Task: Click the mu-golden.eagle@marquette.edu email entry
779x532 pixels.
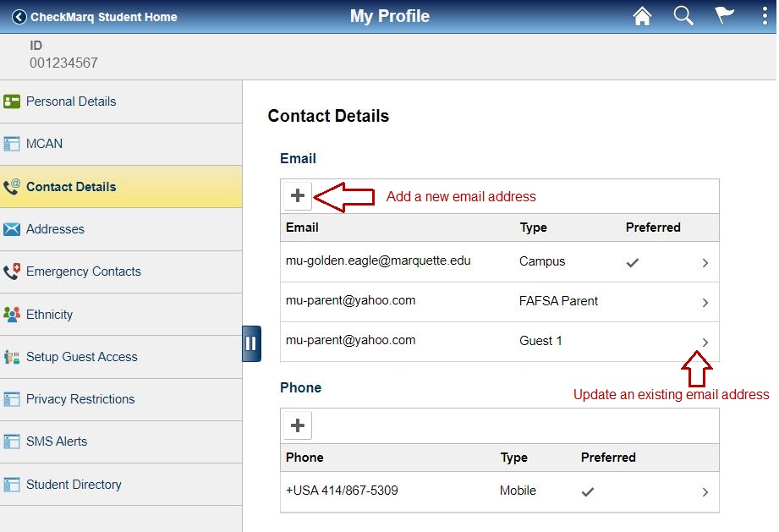Action: click(378, 261)
